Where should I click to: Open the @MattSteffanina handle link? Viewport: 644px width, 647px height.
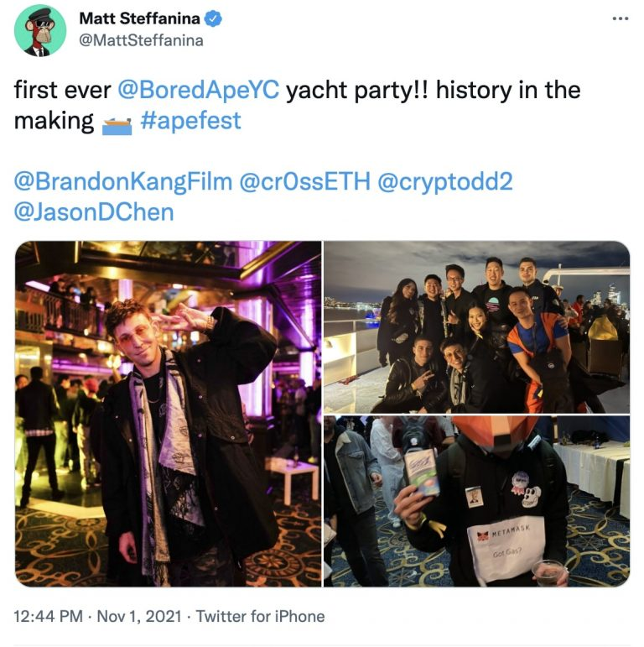(141, 40)
